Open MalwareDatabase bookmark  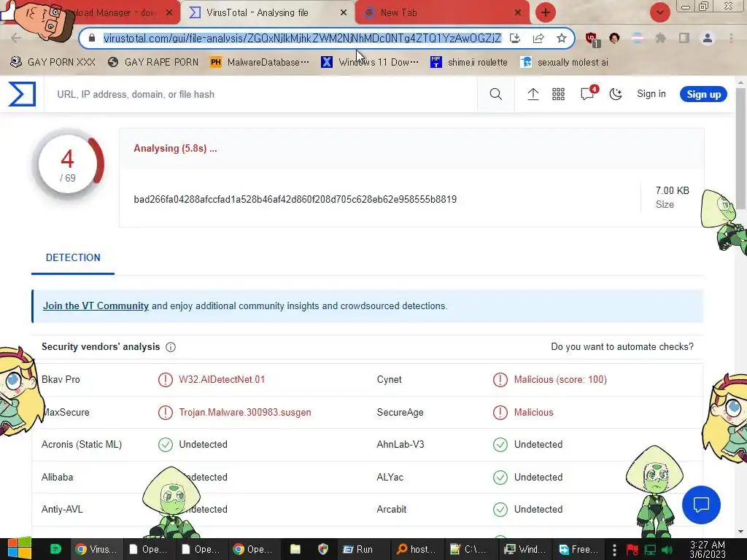pyautogui.click(x=259, y=62)
